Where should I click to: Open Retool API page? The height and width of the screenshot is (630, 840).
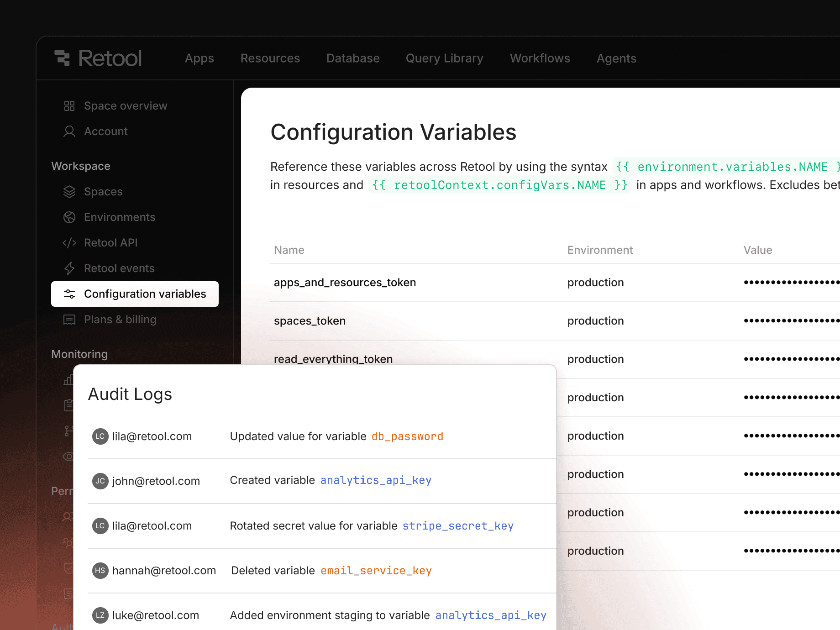111,243
